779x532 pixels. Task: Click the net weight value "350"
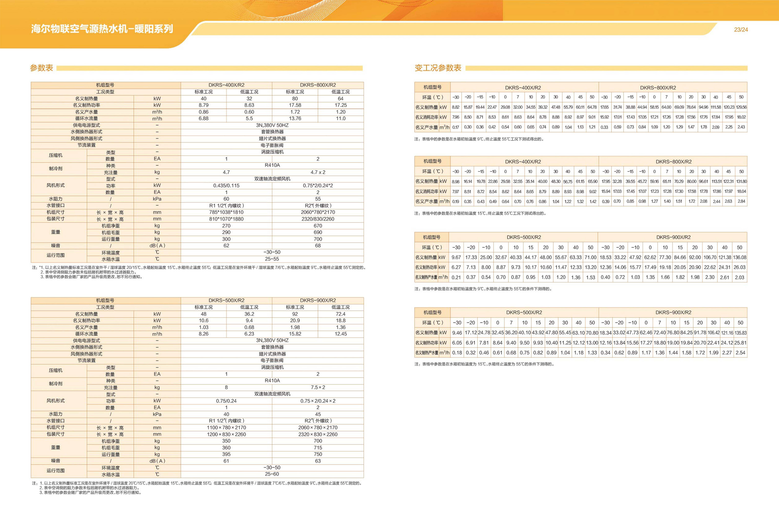pyautogui.click(x=226, y=441)
